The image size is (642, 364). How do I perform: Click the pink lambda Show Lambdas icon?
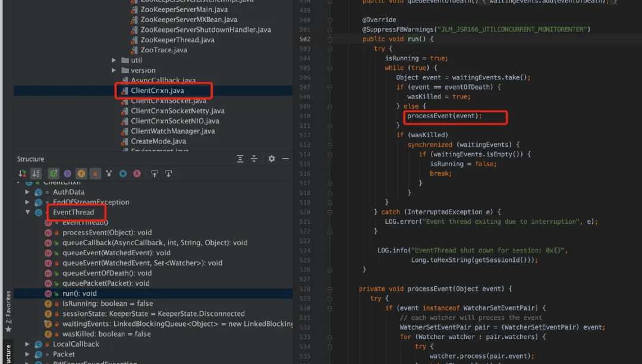tap(137, 174)
